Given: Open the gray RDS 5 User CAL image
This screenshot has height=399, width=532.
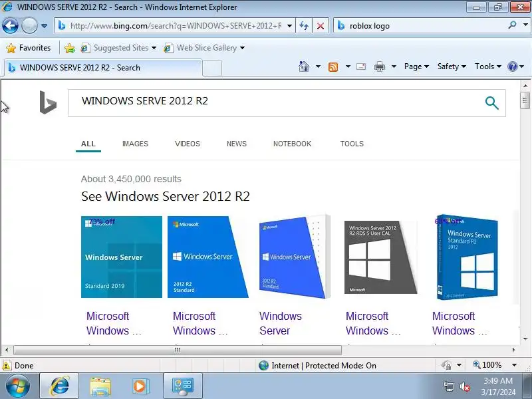Looking at the screenshot, I should click(380, 257).
